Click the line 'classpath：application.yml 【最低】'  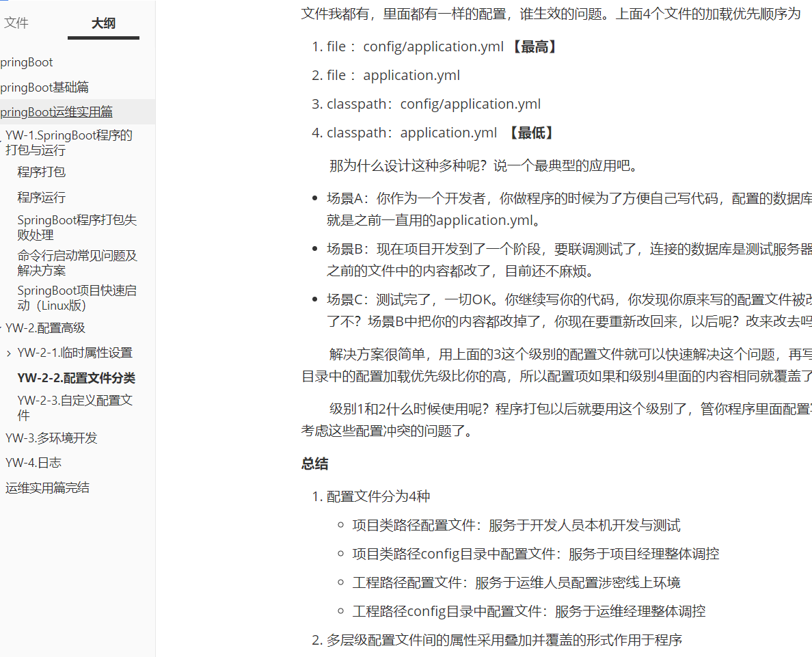tap(442, 133)
